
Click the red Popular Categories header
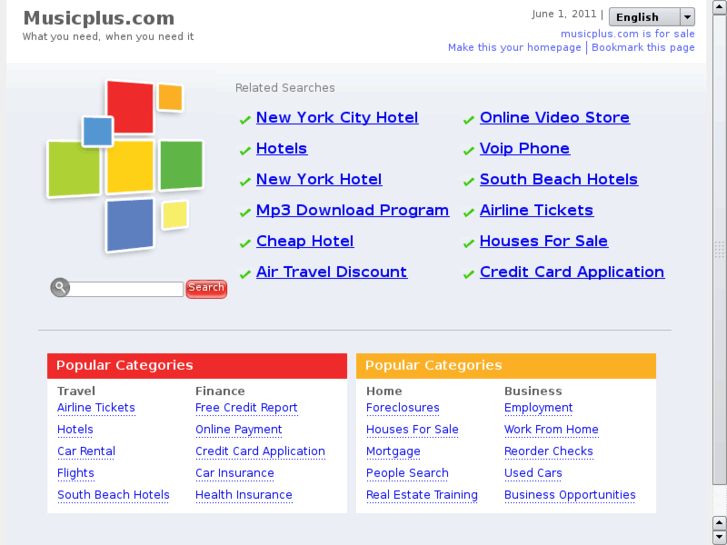point(197,365)
